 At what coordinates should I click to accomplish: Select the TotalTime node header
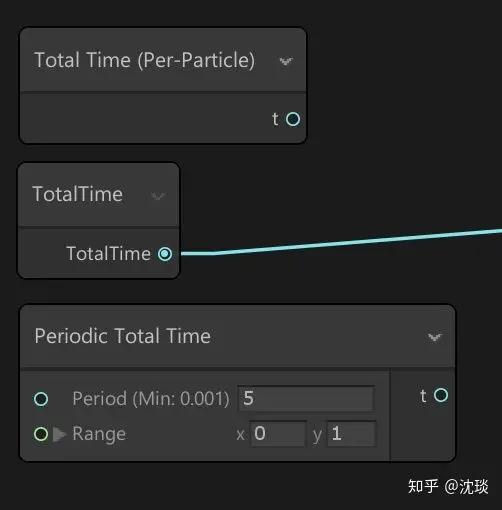98,195
